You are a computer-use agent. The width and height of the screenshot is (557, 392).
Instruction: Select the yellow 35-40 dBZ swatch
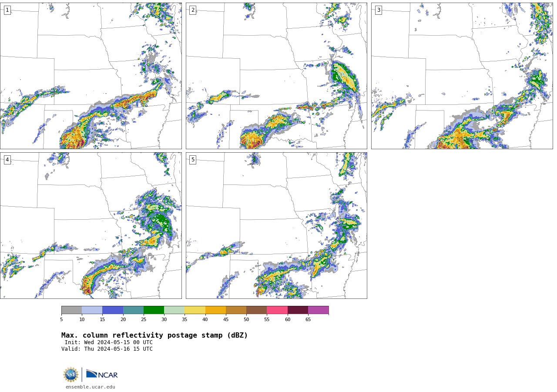click(195, 310)
